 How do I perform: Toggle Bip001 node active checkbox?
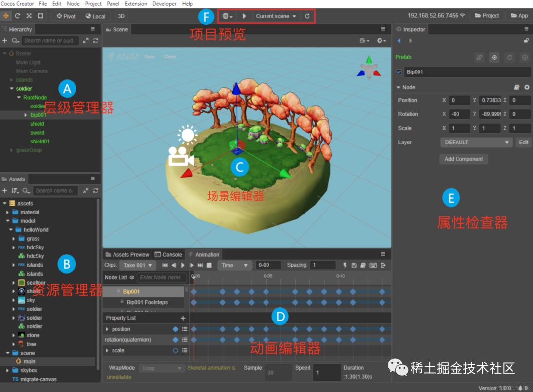pos(399,72)
